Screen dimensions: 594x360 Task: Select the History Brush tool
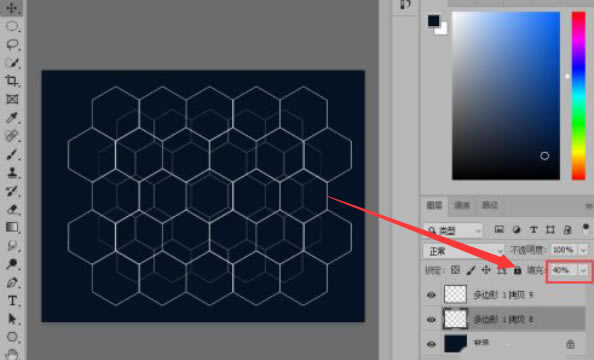coord(12,191)
